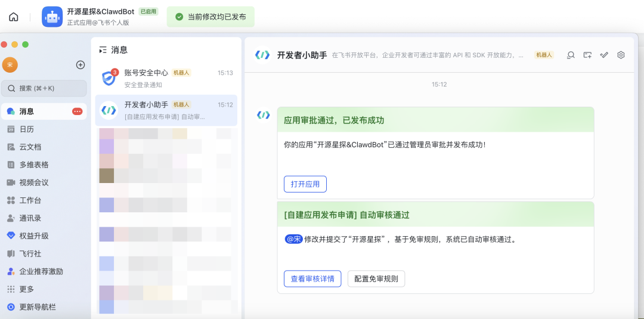This screenshot has height=319, width=644.
Task: Search within chat using magnifier icon
Action: point(571,55)
